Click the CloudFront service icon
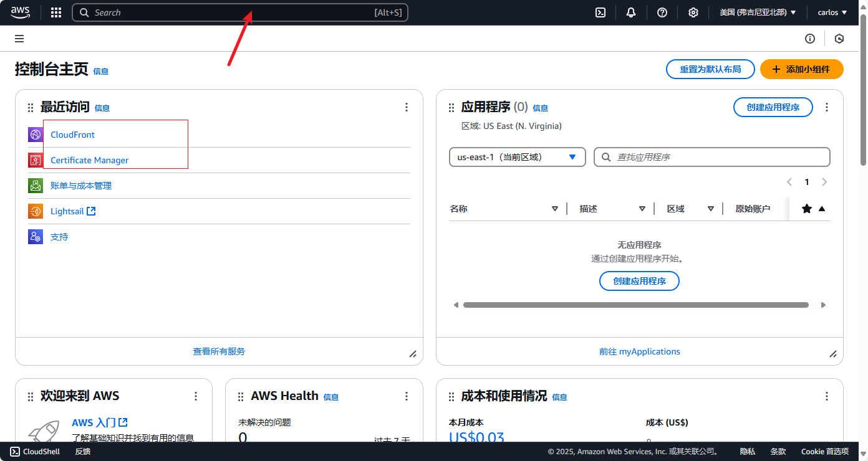This screenshot has height=461, width=868. 36,135
